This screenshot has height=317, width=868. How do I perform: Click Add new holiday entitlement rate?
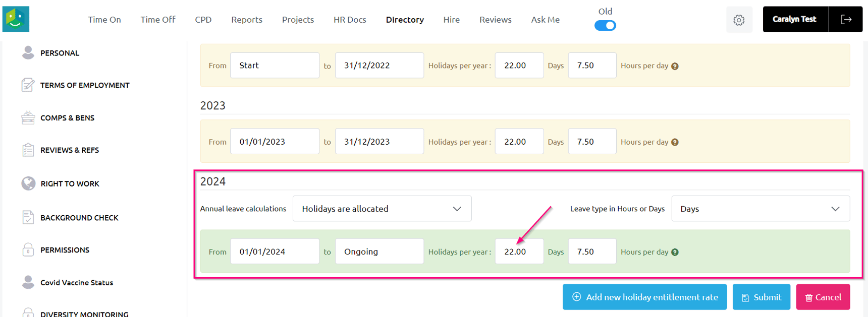[644, 297]
